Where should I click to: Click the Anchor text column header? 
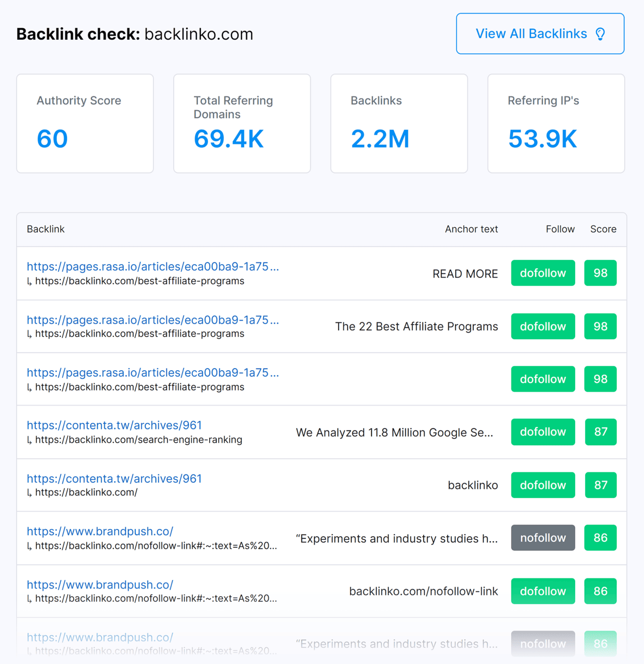(471, 229)
